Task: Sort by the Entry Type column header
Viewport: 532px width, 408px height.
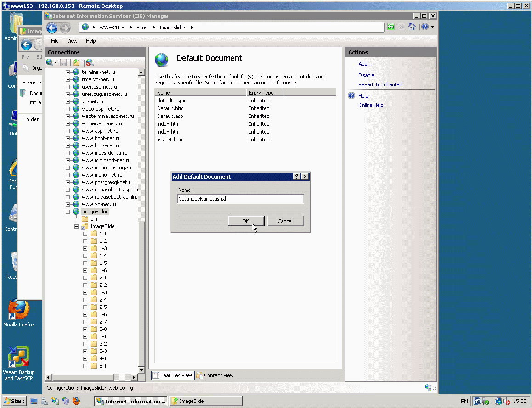Action: (265, 93)
